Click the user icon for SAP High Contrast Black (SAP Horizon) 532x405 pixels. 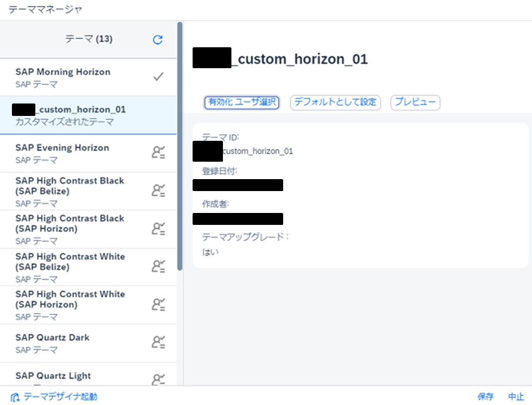[158, 229]
